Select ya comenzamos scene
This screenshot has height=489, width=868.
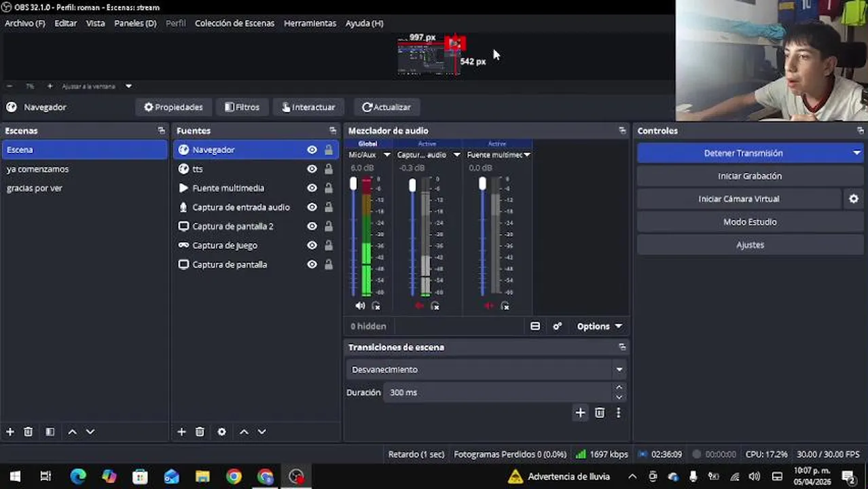click(x=85, y=169)
